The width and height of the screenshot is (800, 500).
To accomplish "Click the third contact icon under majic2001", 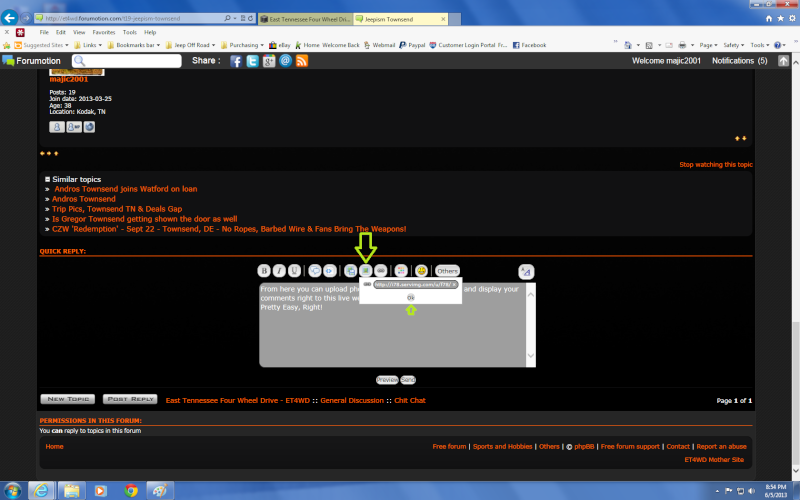I will point(89,127).
